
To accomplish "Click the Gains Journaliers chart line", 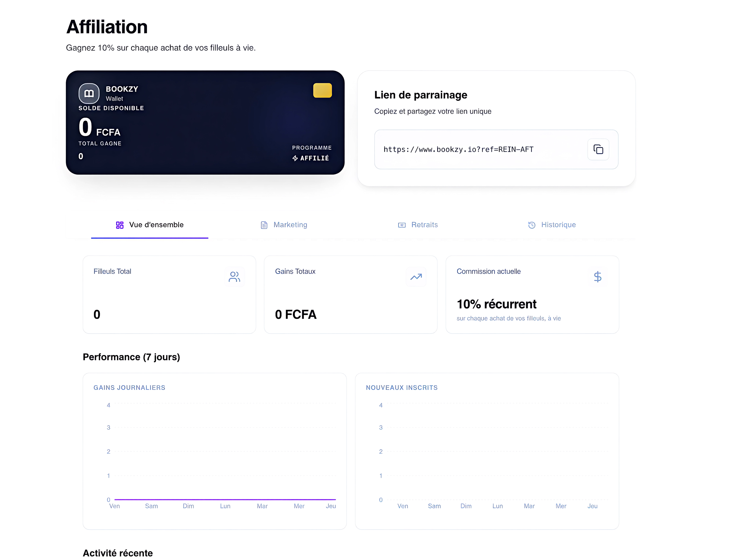I will (225, 499).
